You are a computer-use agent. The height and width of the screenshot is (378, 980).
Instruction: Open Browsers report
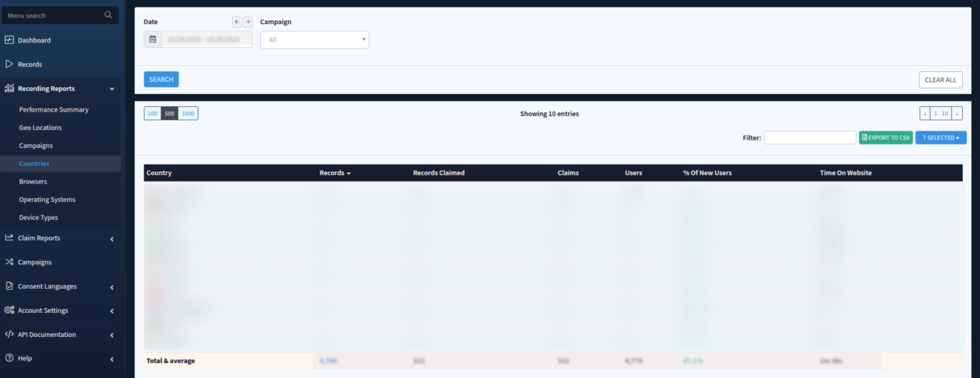pyautogui.click(x=34, y=181)
